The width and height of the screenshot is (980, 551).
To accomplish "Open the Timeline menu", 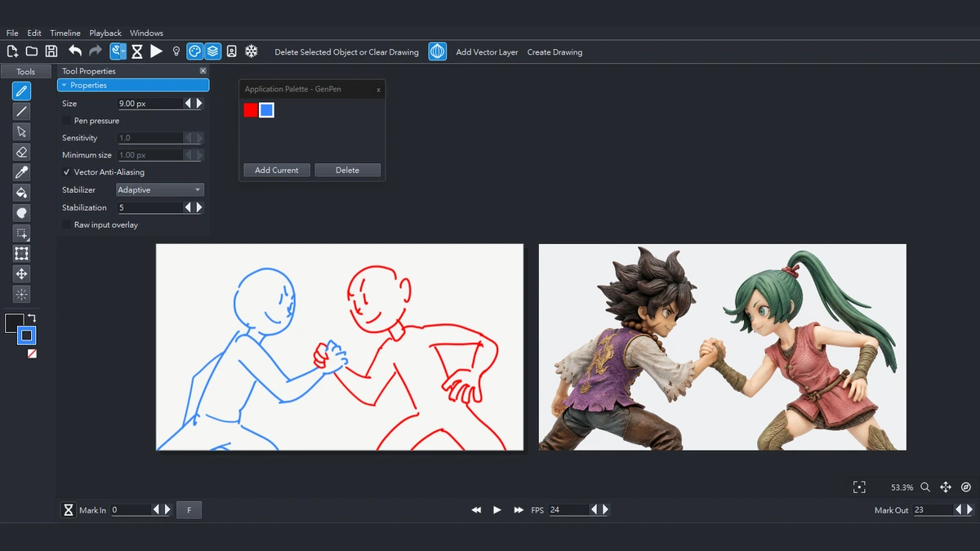I will (x=65, y=33).
